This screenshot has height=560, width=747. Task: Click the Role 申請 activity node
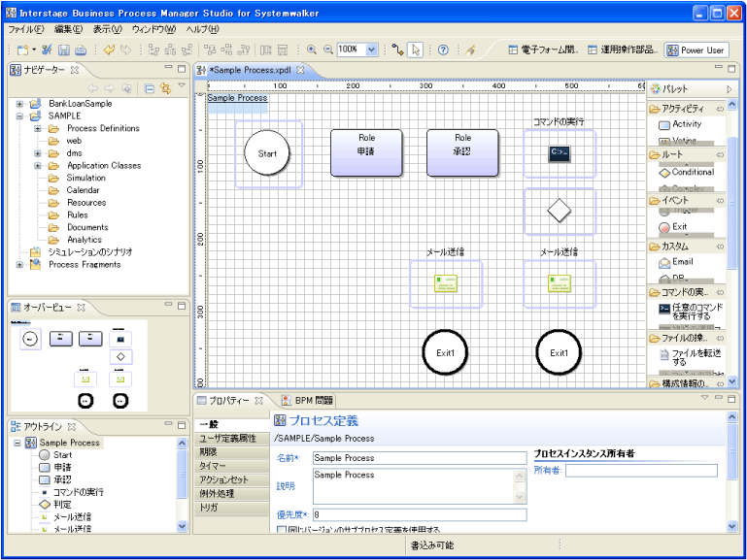366,152
